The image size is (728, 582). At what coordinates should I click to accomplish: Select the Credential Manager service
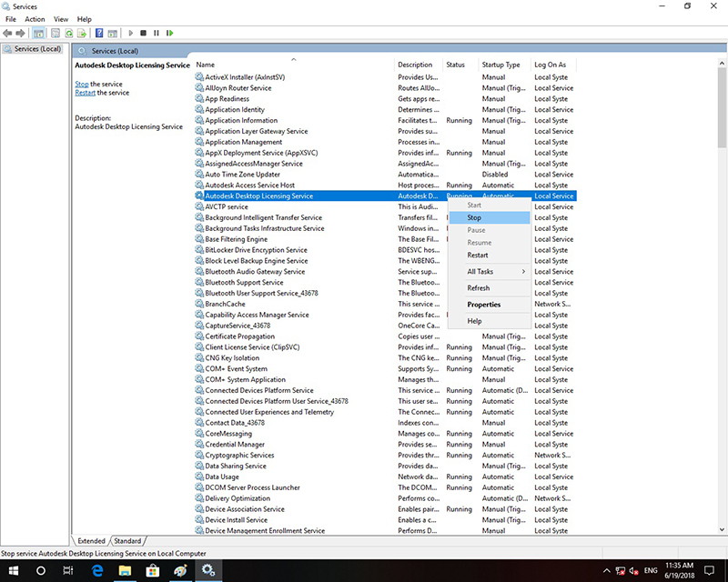pos(385,445)
